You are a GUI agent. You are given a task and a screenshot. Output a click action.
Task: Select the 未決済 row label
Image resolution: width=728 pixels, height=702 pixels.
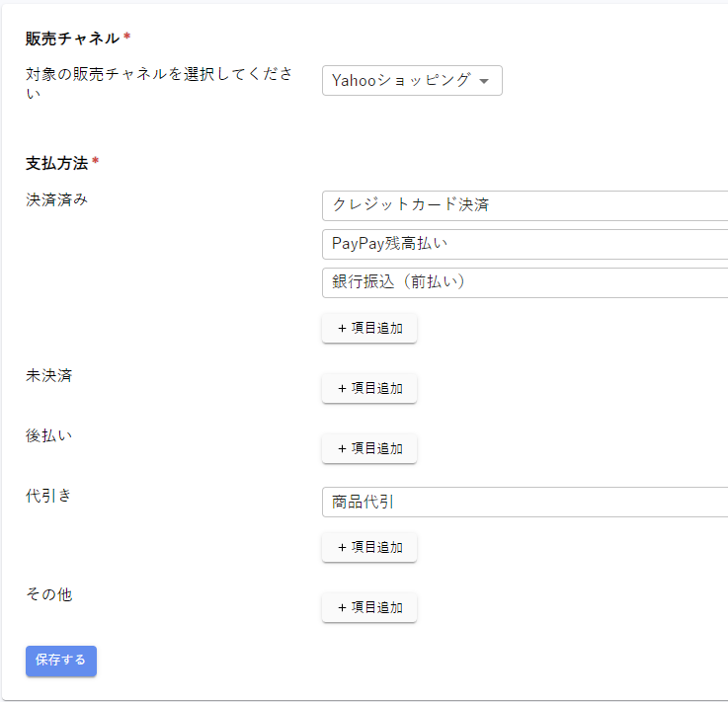pyautogui.click(x=48, y=376)
